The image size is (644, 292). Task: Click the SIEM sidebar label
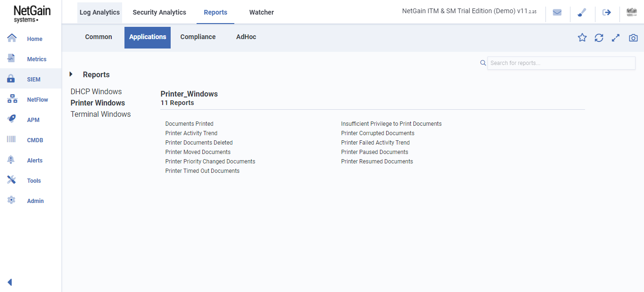[x=34, y=80]
